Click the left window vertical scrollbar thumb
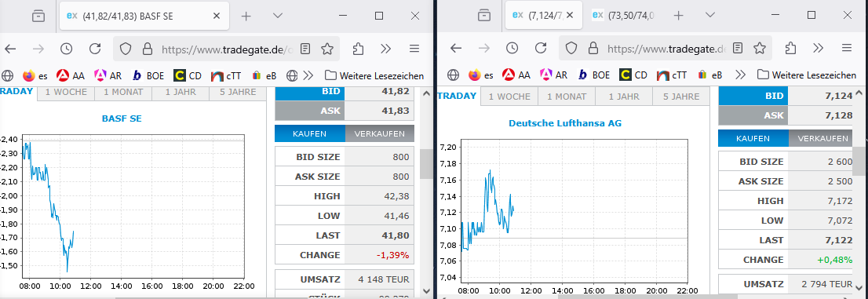868x299 pixels. click(425, 164)
